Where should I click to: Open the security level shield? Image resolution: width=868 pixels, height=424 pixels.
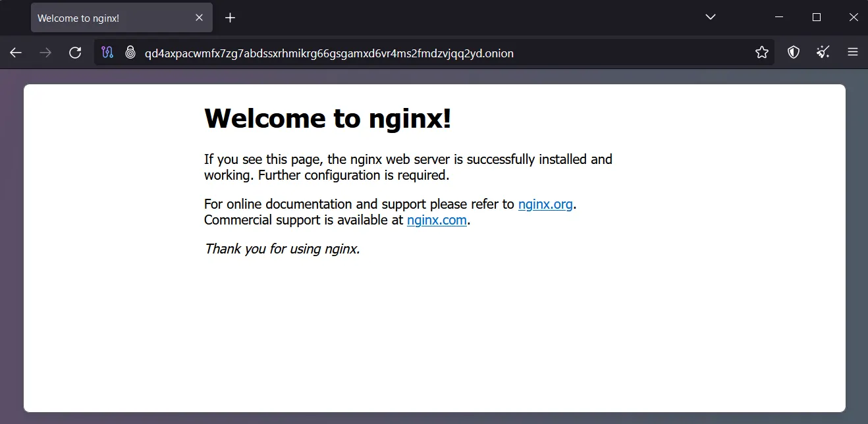794,53
